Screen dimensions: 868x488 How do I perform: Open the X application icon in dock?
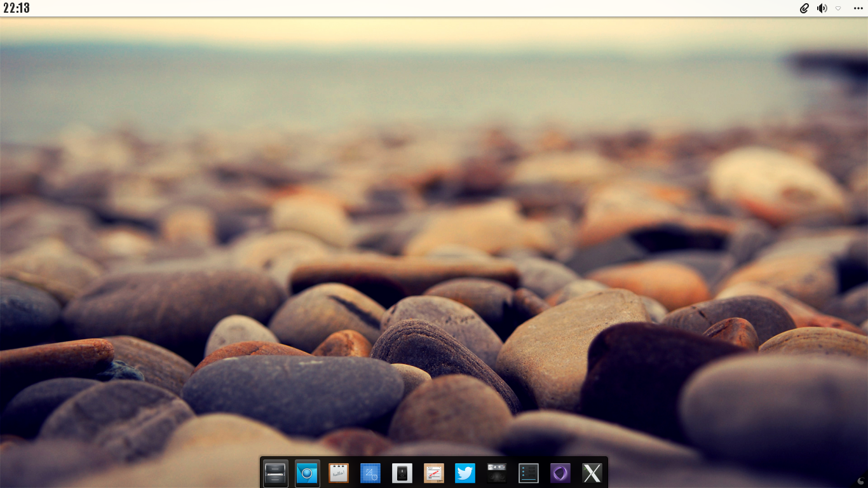(x=592, y=473)
